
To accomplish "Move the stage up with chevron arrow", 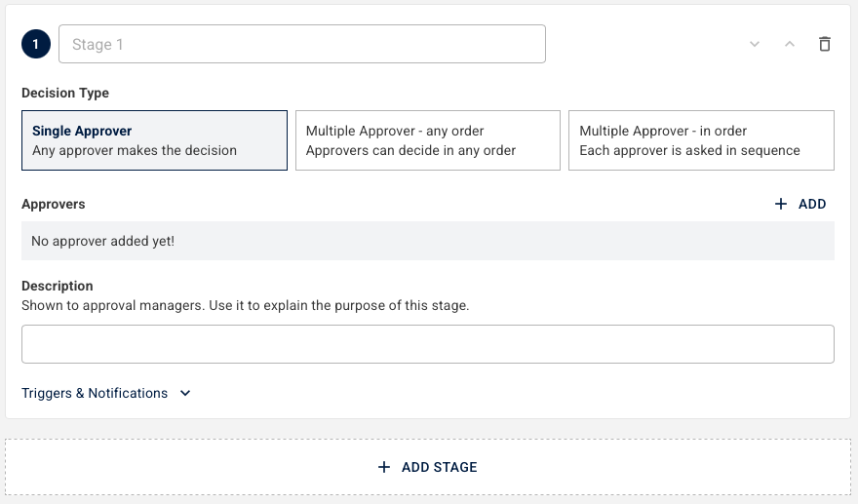I will [x=790, y=44].
